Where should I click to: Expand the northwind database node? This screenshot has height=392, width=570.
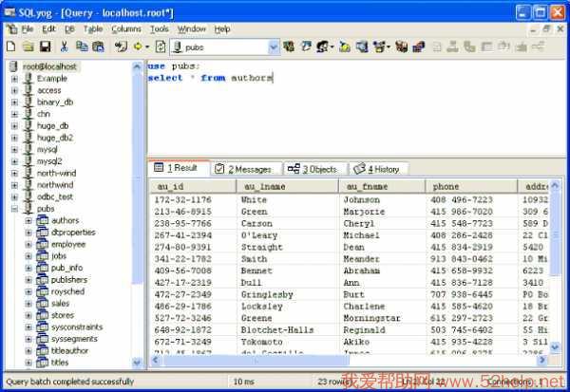click(14, 185)
